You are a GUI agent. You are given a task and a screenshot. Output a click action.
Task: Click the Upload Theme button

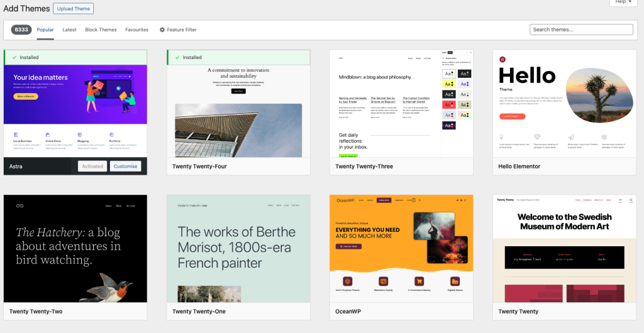(x=74, y=9)
